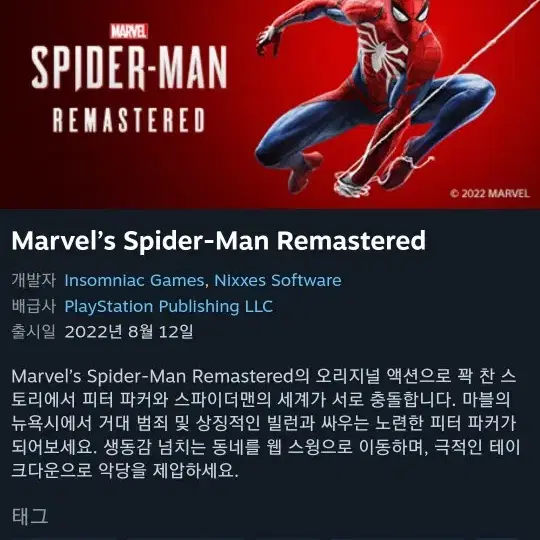
Task: Click the REMASTERED word in the banner
Action: pyautogui.click(x=129, y=120)
